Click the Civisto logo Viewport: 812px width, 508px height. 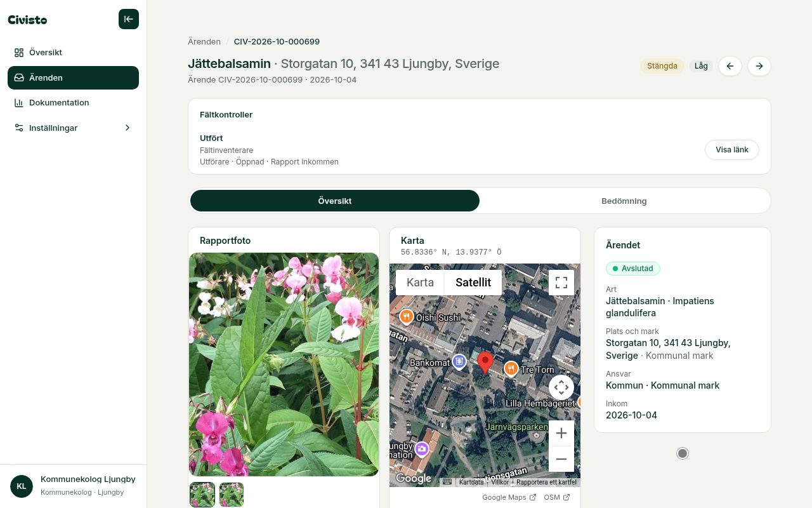27,20
